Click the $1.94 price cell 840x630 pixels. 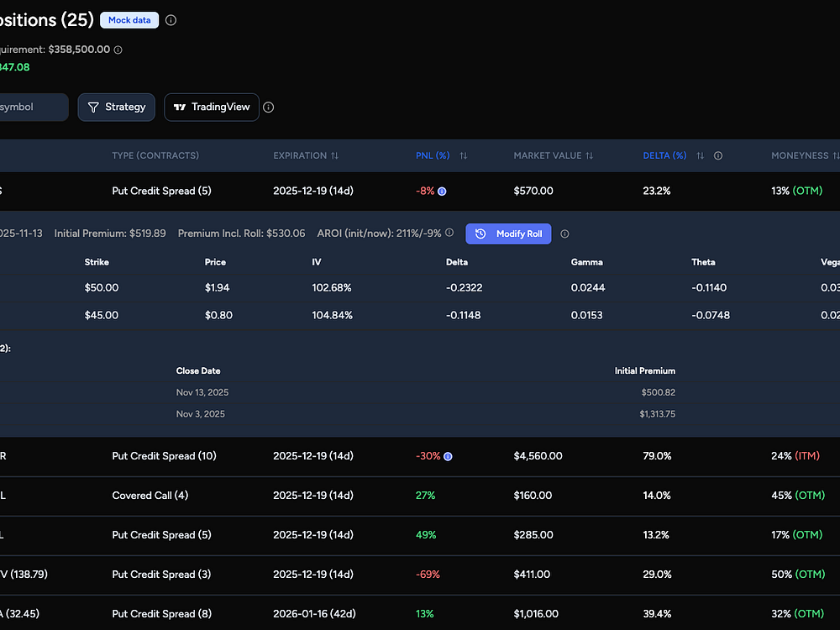[217, 287]
